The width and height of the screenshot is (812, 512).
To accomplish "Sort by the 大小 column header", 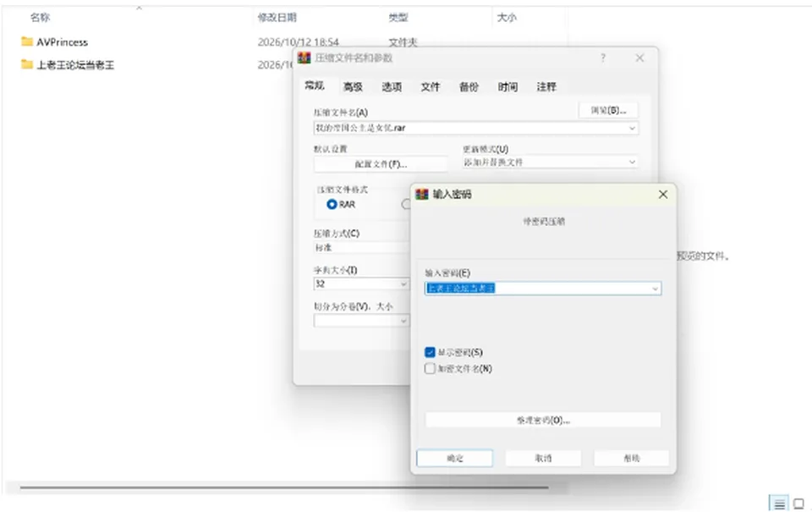I will (507, 18).
